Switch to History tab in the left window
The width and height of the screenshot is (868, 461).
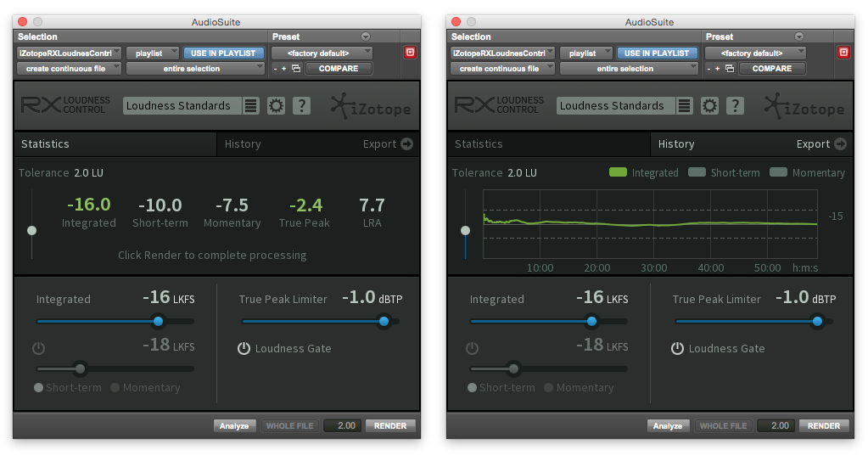click(243, 144)
